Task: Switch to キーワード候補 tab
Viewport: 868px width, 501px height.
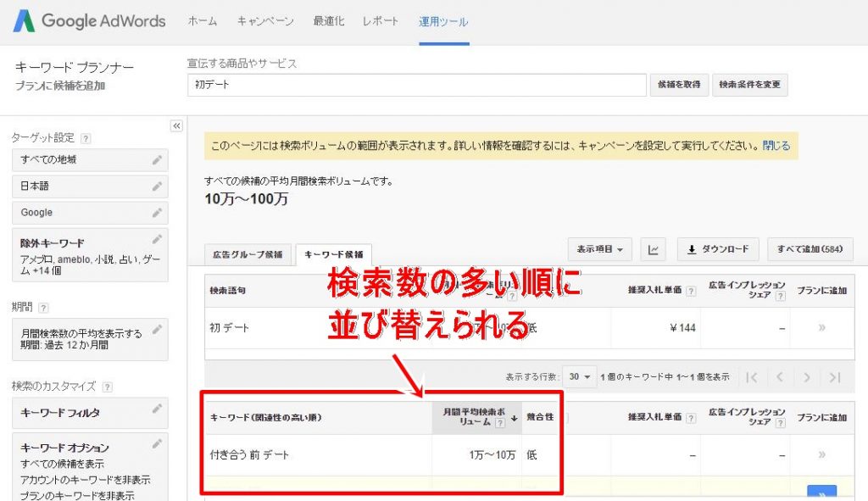Action: click(334, 254)
